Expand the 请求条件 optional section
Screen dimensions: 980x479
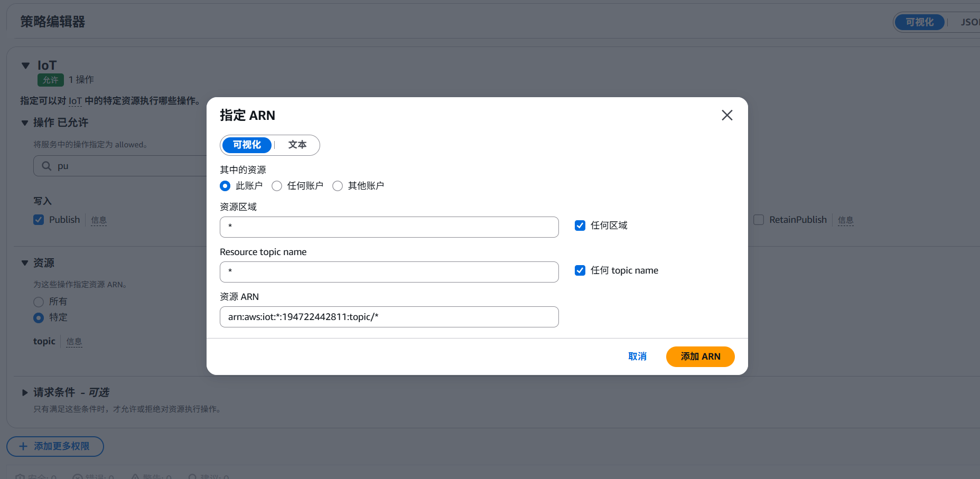pyautogui.click(x=25, y=392)
